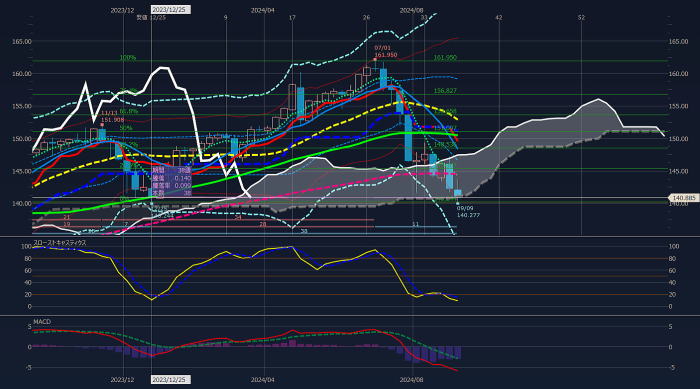Click the 09/09 140.277 low marker label
This screenshot has width=700, height=389.
468,211
